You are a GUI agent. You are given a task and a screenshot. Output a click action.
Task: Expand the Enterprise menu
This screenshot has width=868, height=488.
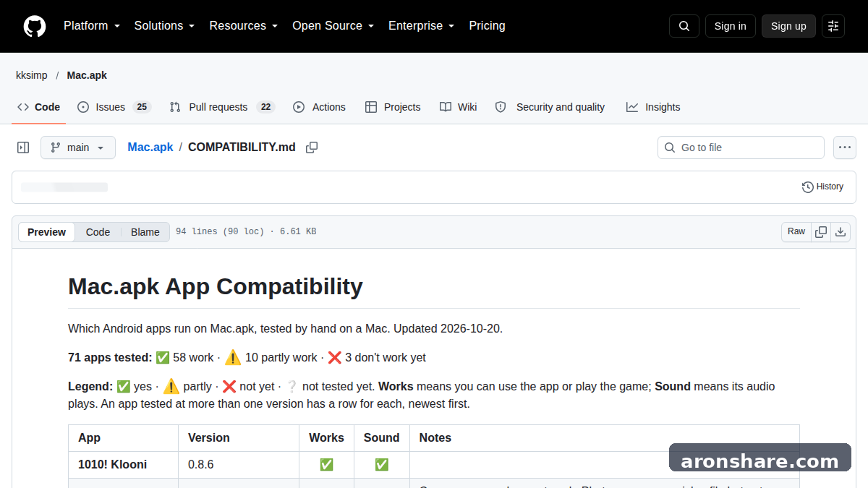coord(422,26)
